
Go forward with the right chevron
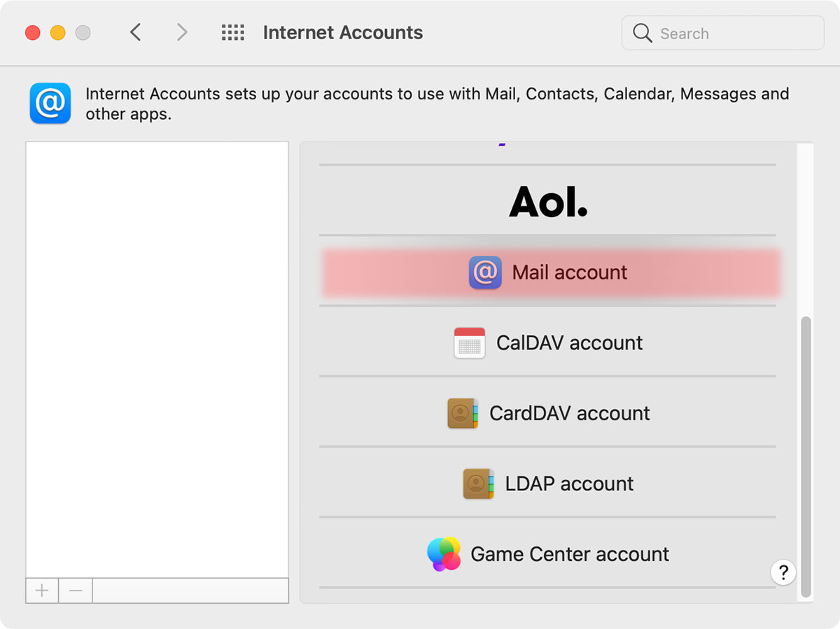point(182,32)
